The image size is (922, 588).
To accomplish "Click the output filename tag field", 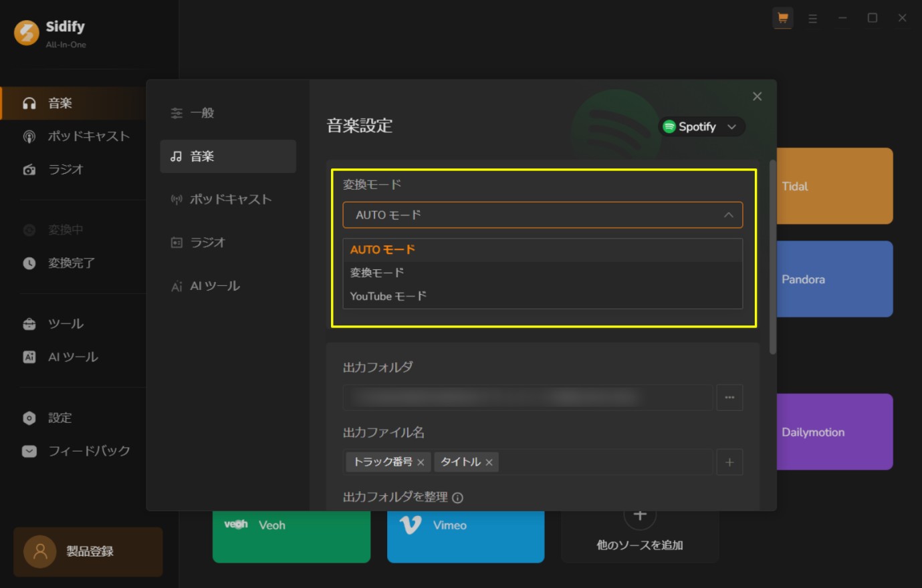I will tap(528, 462).
